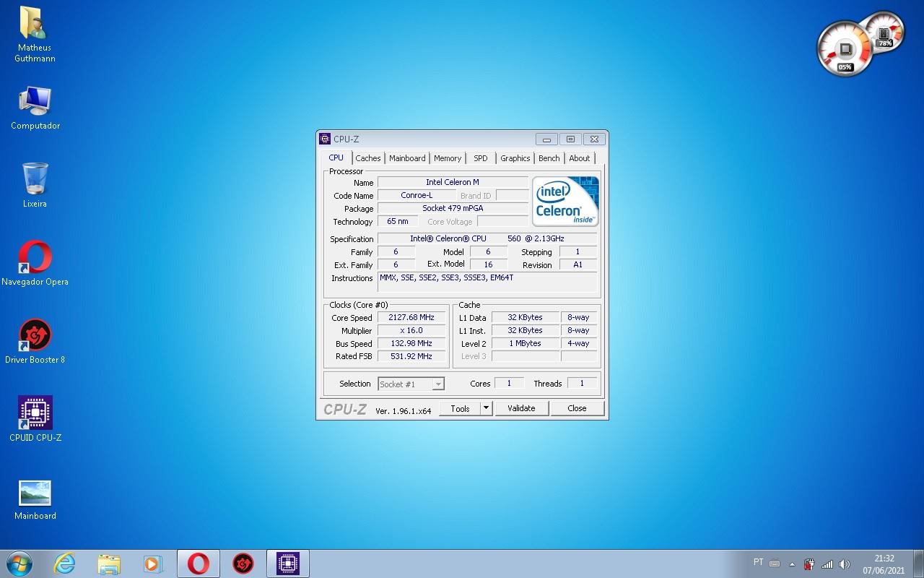Launch Driver Booster 8 desktop shortcut
Screen dimensions: 924x578
[35, 342]
